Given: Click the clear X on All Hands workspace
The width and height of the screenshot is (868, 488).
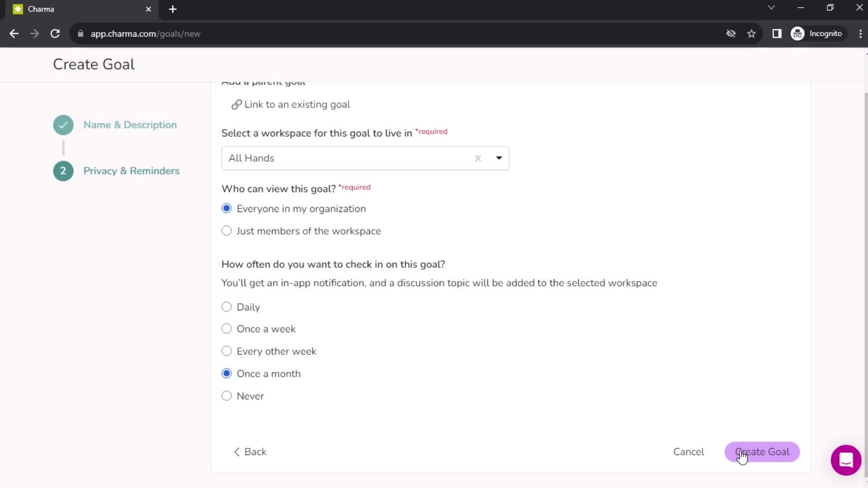Looking at the screenshot, I should click(477, 158).
